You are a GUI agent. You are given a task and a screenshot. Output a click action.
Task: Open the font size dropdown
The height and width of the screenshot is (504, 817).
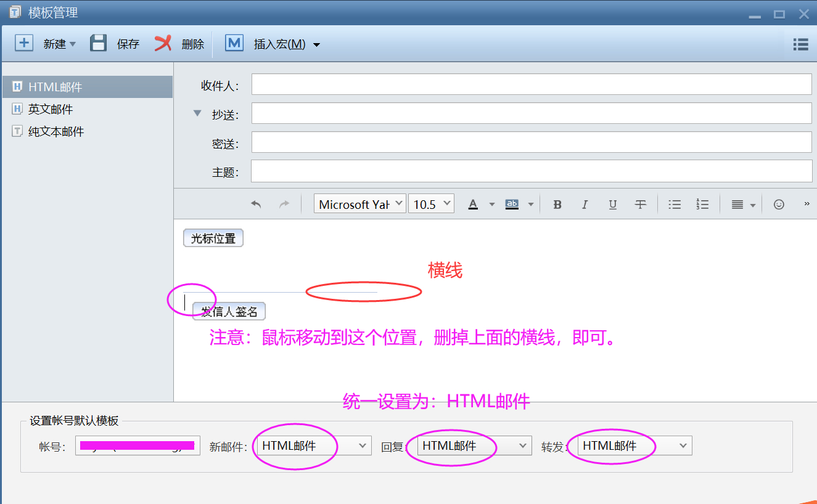click(x=431, y=203)
